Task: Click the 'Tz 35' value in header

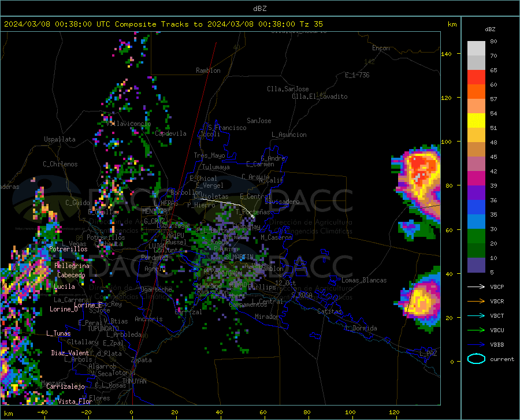Action: tap(311, 24)
